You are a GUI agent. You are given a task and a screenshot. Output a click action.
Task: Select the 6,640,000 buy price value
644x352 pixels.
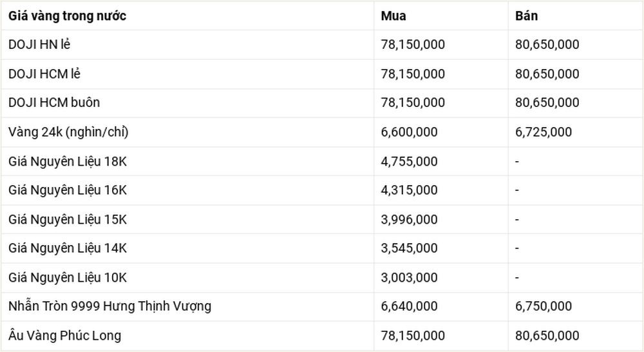point(409,306)
